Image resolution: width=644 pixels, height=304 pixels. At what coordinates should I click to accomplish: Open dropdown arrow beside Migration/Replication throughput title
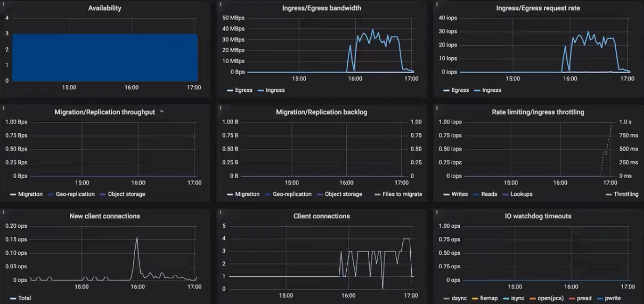pos(162,112)
